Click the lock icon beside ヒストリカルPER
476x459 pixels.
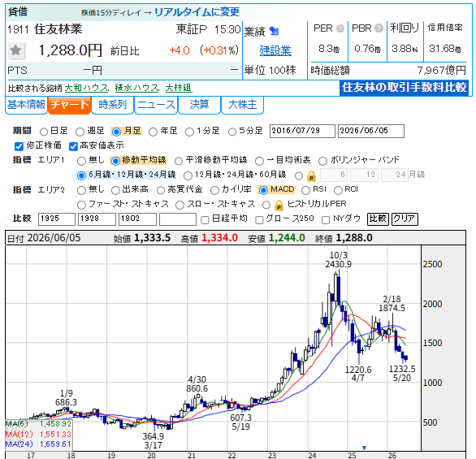point(279,206)
